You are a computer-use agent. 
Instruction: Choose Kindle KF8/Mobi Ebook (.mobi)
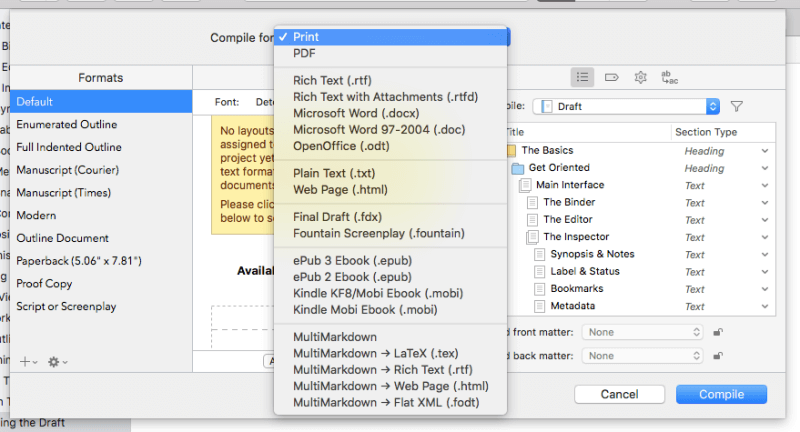click(x=391, y=293)
